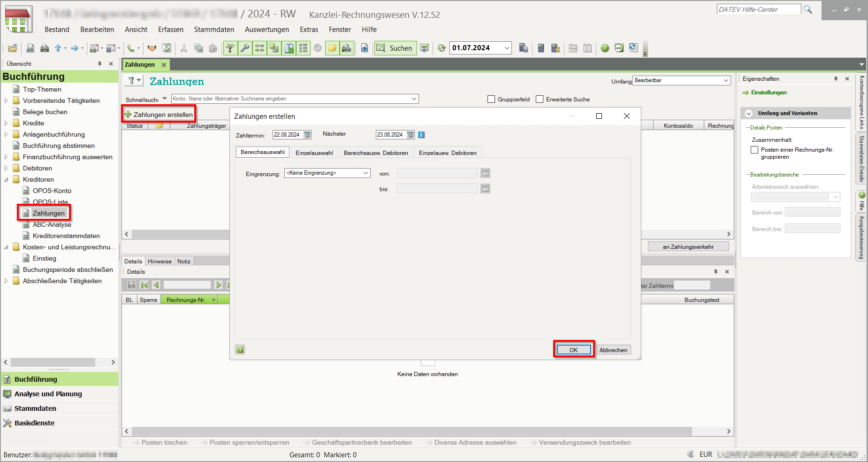Toggle the Erweiterte Suche checkbox
The width and height of the screenshot is (868, 462).
click(x=540, y=99)
